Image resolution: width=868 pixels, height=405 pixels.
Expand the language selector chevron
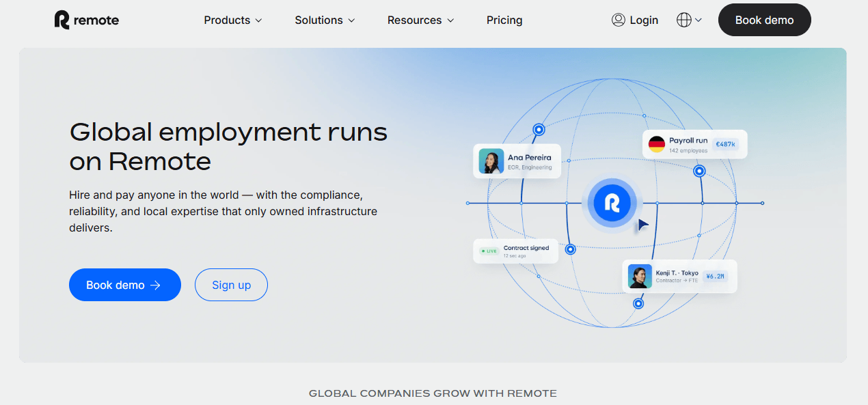(x=698, y=20)
